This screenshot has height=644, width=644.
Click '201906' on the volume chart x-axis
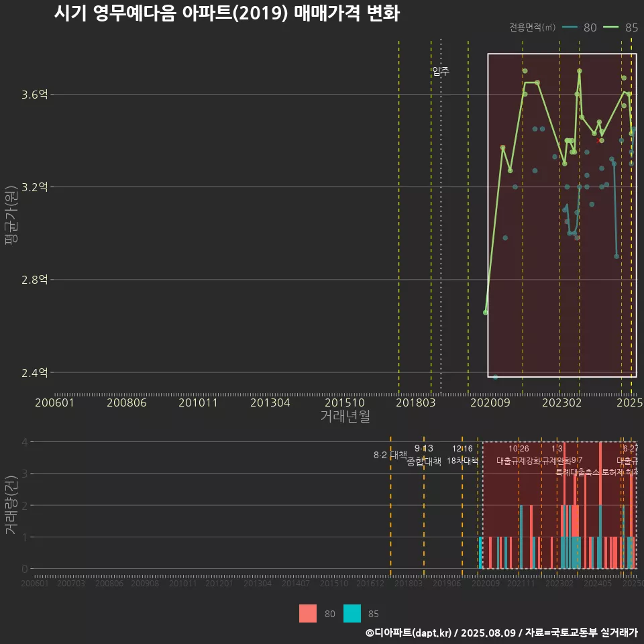447,583
